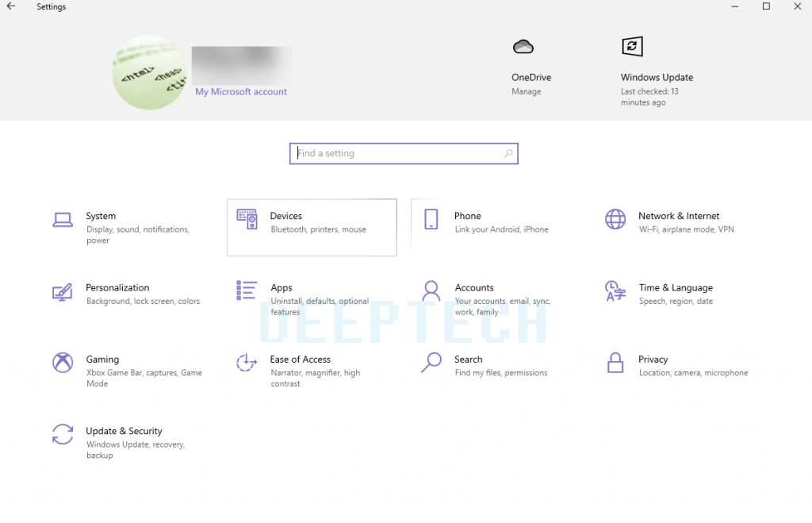Maximize the Settings window
The width and height of the screenshot is (812, 523).
tap(766, 6)
